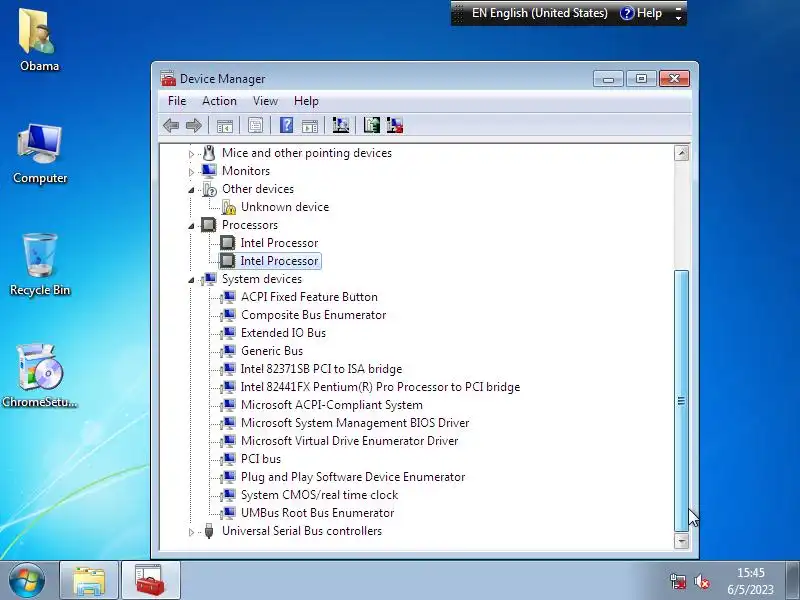Open the Windows Start orb

[27, 580]
